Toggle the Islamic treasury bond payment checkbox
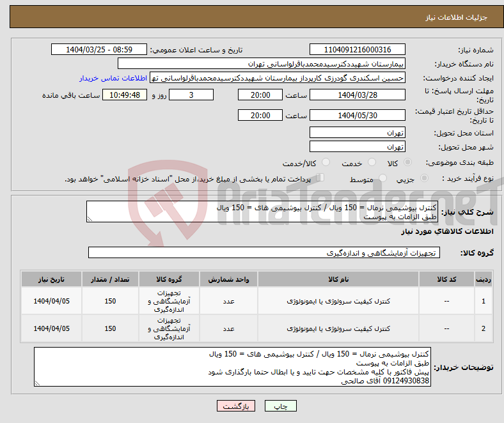This screenshot has width=504, height=423. click(x=320, y=177)
